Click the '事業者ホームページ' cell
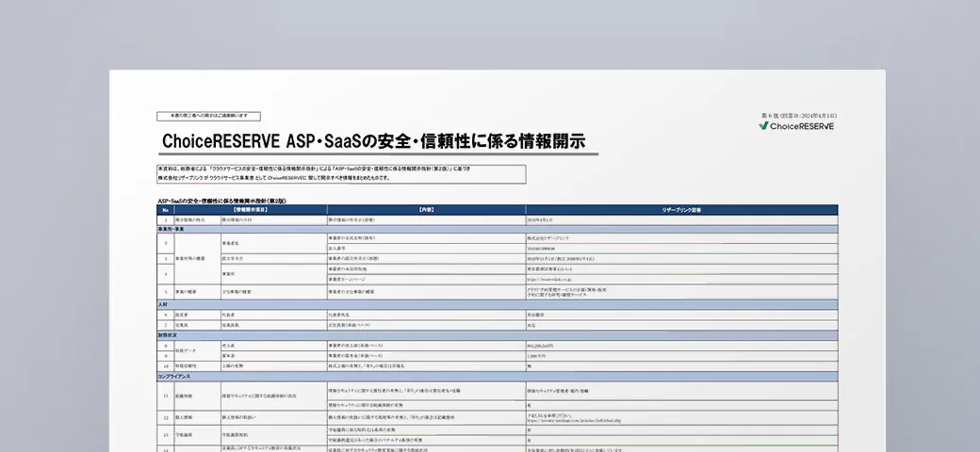Image resolution: width=980 pixels, height=452 pixels. click(x=426, y=279)
